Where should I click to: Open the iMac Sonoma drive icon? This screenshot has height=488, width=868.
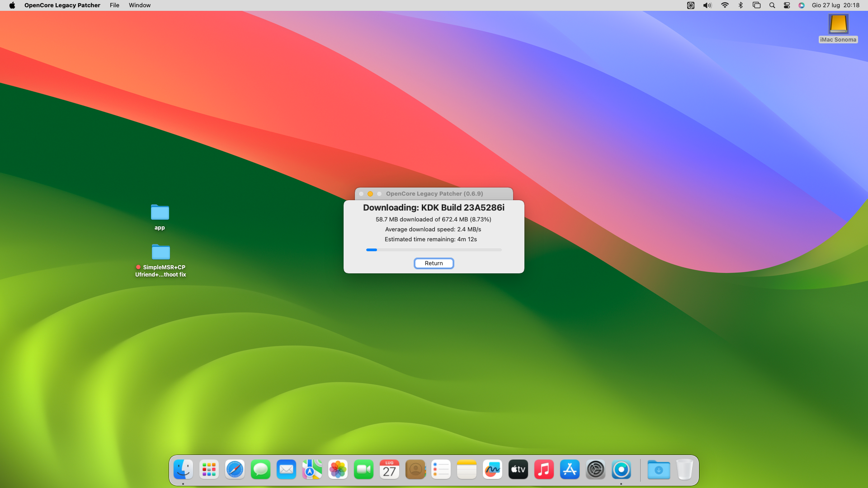(838, 24)
